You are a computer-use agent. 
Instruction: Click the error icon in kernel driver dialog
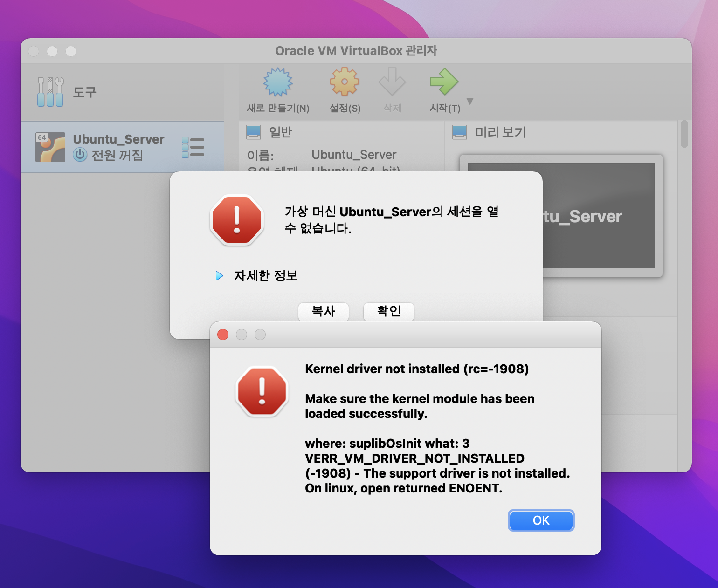click(x=262, y=391)
